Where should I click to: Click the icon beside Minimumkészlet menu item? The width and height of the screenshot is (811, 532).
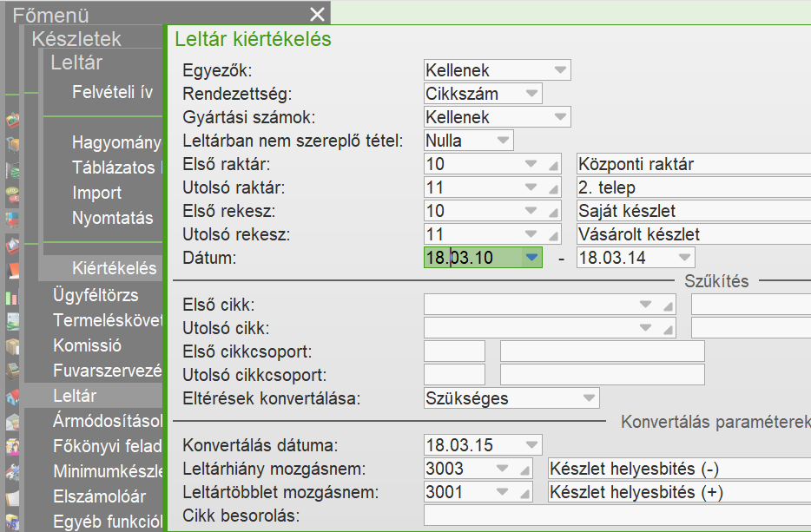point(13,472)
